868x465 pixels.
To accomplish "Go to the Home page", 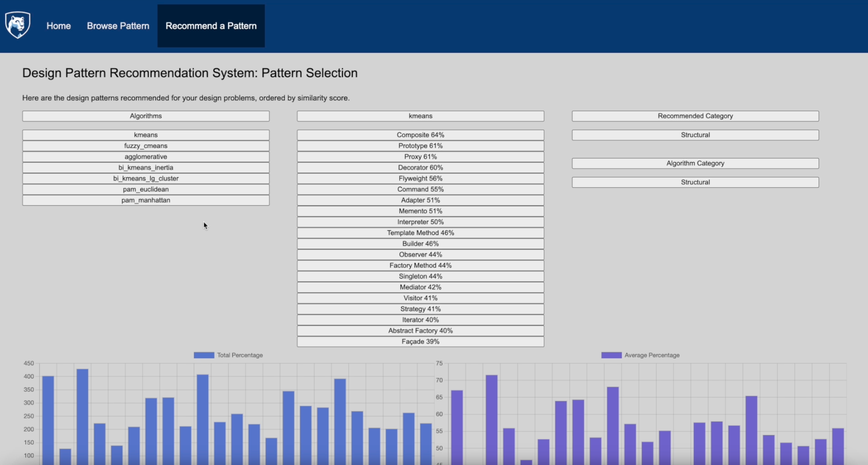I will (x=58, y=26).
